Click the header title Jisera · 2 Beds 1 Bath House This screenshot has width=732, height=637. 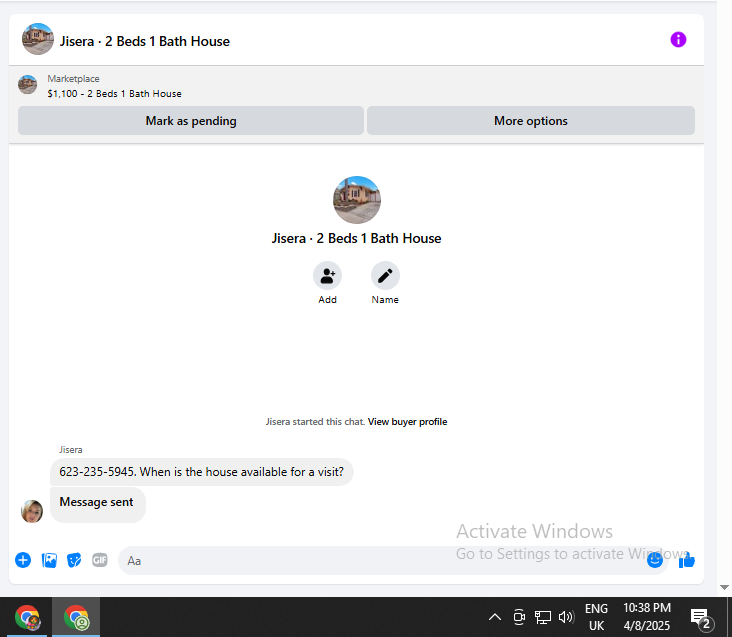[x=145, y=41]
